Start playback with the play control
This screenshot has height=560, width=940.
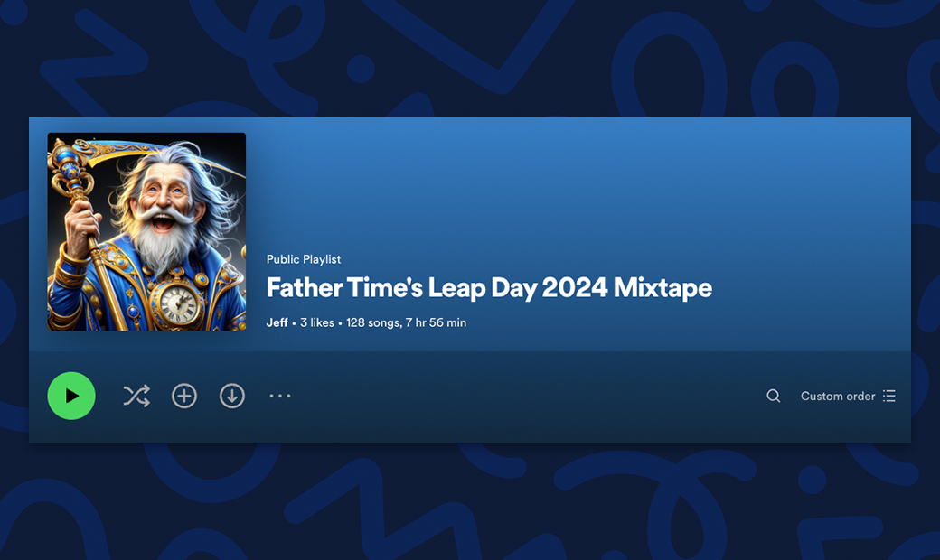[x=71, y=396]
